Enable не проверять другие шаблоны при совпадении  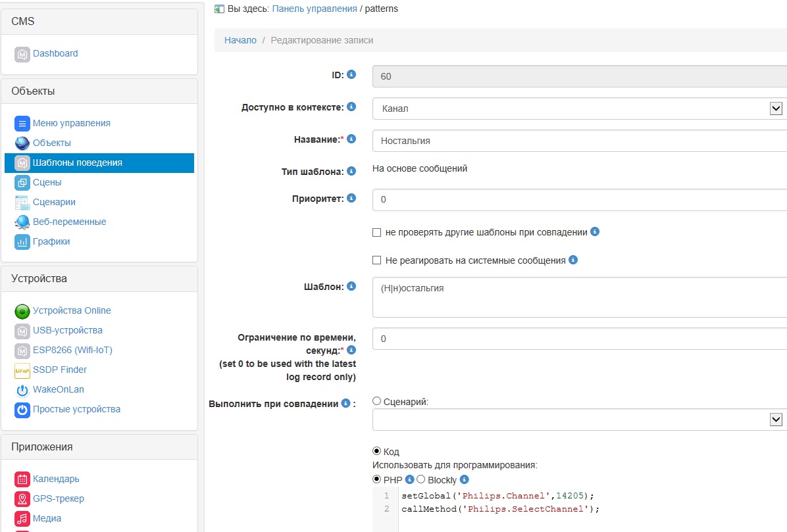[377, 232]
